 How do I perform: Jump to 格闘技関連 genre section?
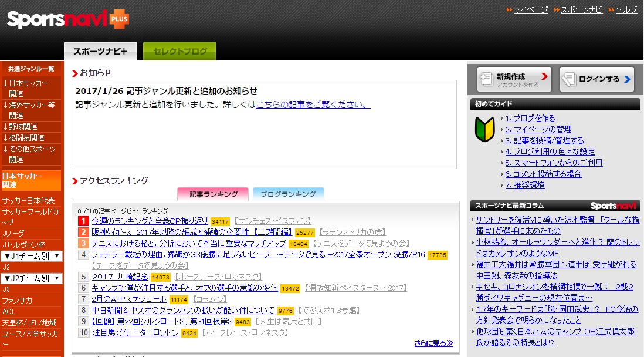point(26,138)
